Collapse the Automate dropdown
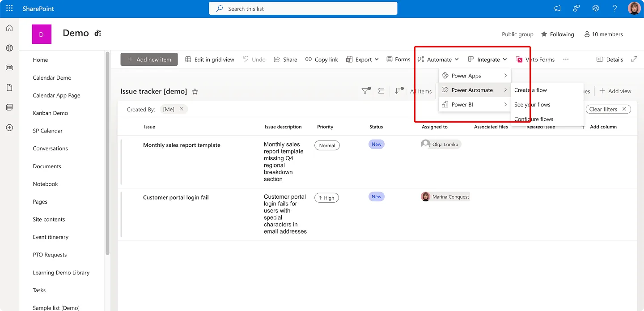The height and width of the screenshot is (311, 644). (438, 59)
